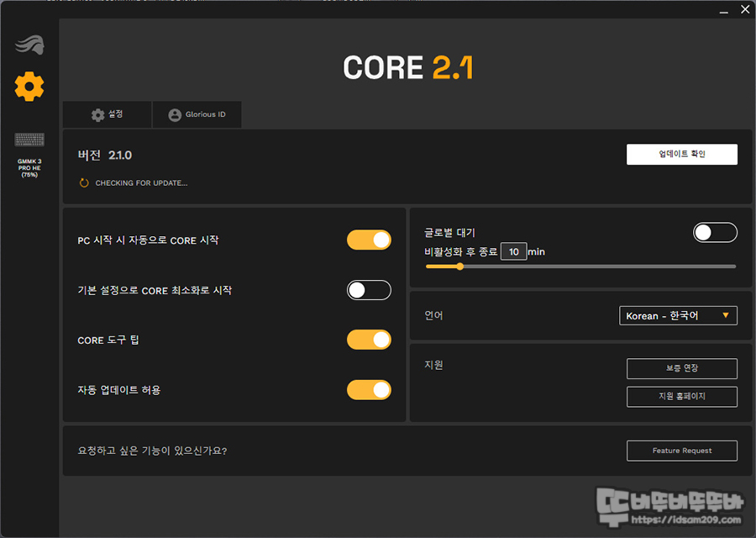
Task: Click the checking-for-update spinner icon
Action: (84, 183)
